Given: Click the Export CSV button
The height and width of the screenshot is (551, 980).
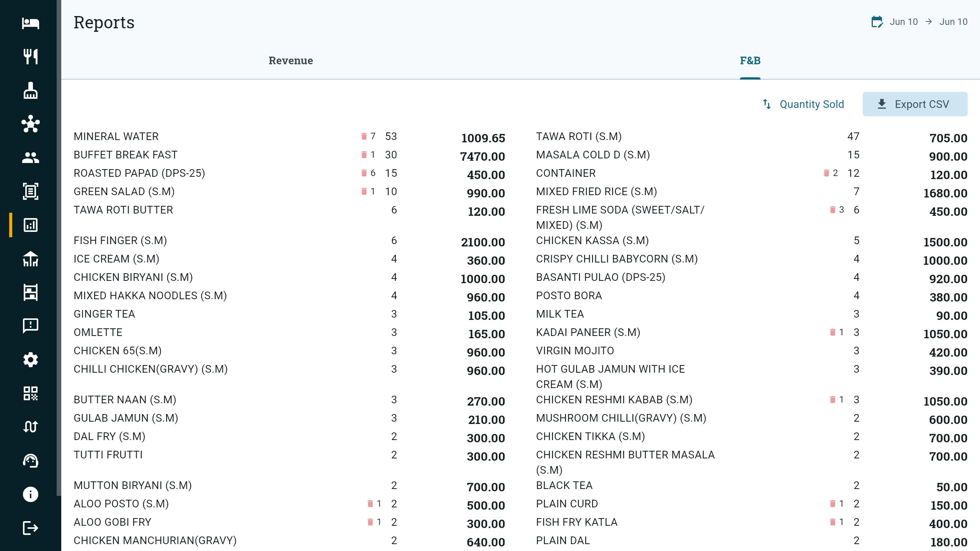Looking at the screenshot, I should coord(915,104).
